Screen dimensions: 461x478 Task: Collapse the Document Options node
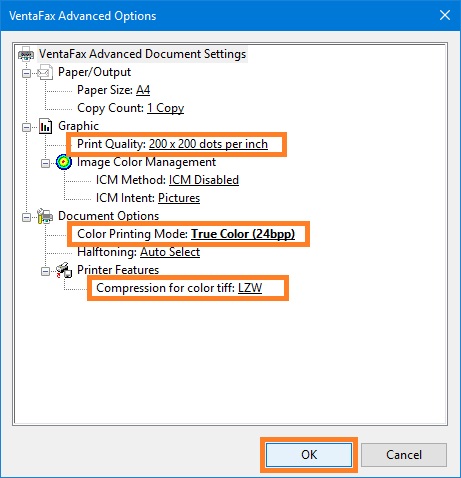click(26, 217)
